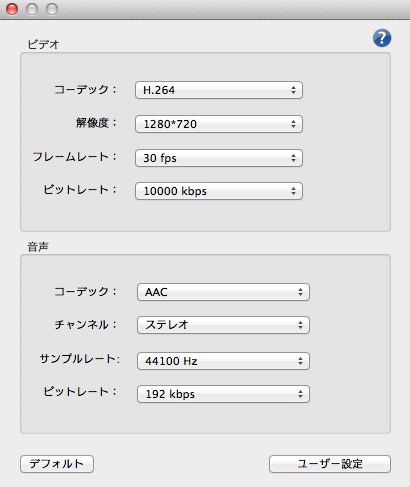
Task: Open the サンプルレート 44100 Hz dropdown
Action: [x=223, y=361]
